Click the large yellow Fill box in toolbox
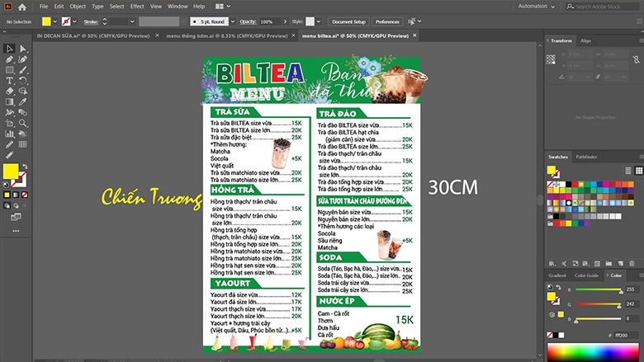Image resolution: width=644 pixels, height=362 pixels. pyautogui.click(x=11, y=172)
